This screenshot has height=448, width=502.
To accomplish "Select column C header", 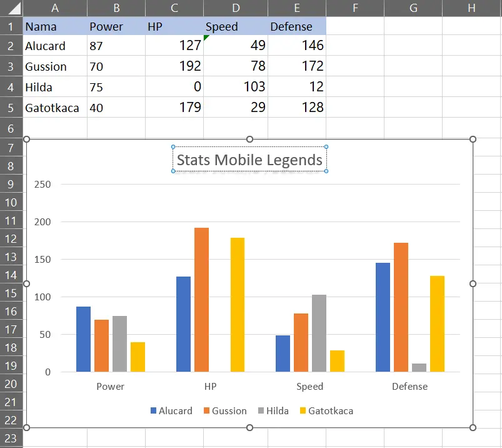I will [174, 8].
